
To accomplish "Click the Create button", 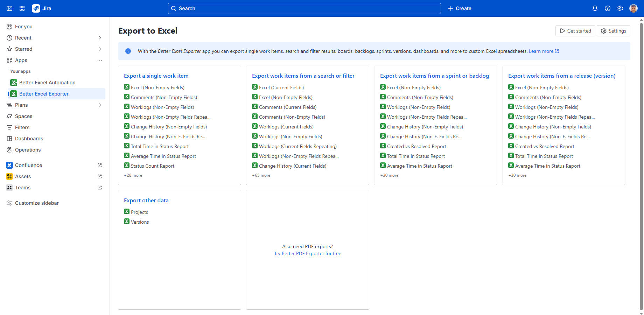I will click(460, 8).
